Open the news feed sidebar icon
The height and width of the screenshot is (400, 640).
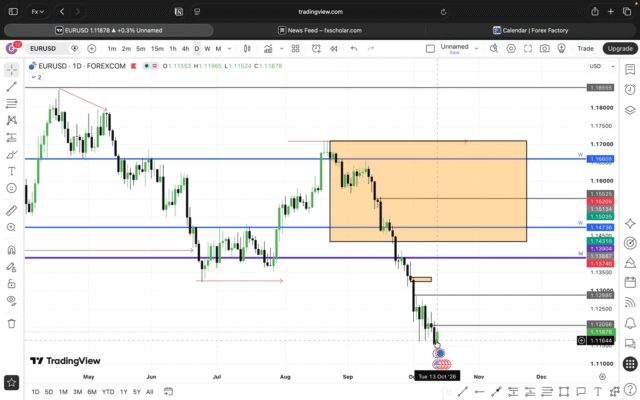coord(630,302)
